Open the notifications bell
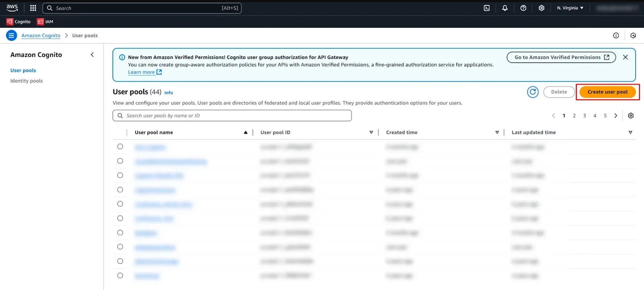The image size is (644, 290). (x=505, y=8)
